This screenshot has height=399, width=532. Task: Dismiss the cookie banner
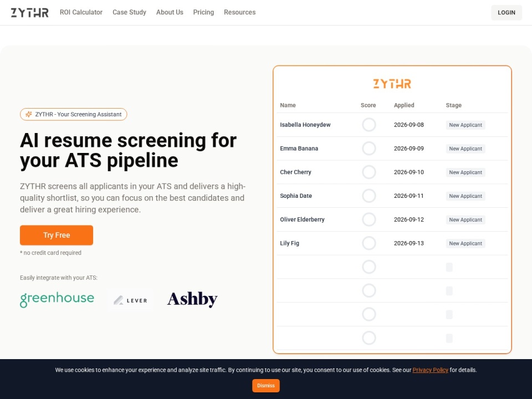[x=265, y=386]
